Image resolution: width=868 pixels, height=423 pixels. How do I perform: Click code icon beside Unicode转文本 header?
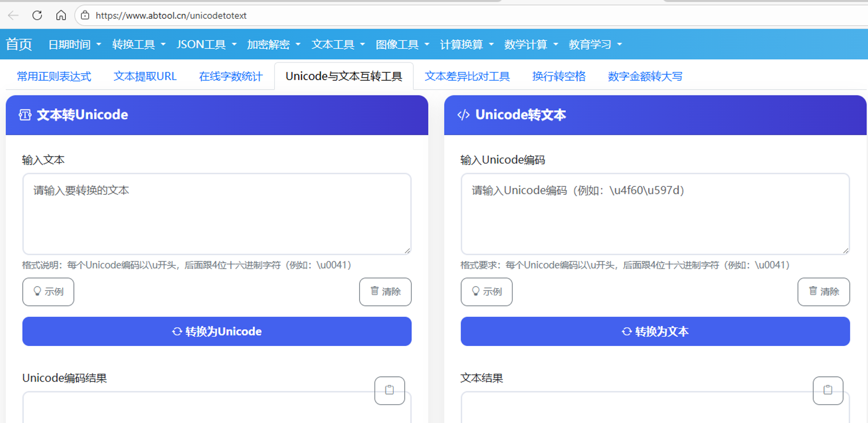(463, 115)
